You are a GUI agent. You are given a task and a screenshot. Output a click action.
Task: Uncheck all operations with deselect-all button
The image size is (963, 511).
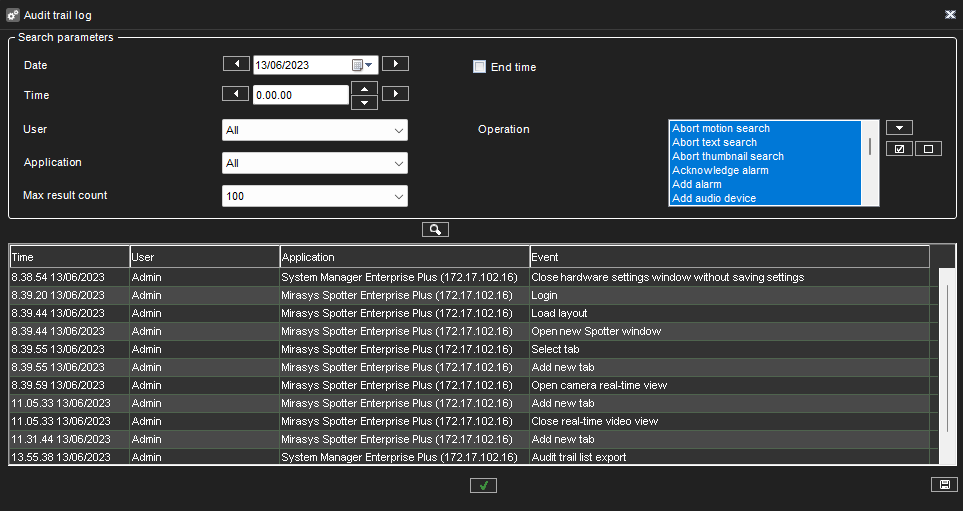928,149
